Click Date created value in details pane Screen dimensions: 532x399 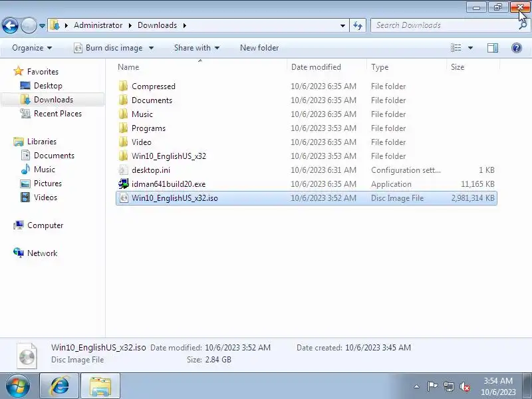[378, 348]
